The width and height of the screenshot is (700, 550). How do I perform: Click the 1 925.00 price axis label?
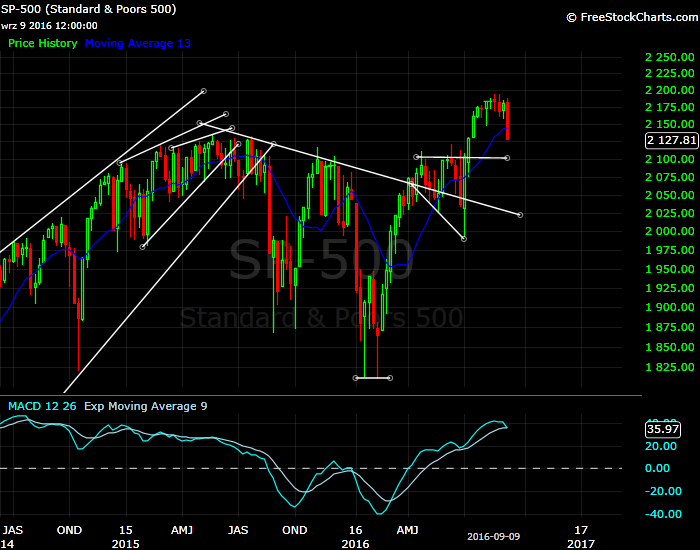coord(670,288)
